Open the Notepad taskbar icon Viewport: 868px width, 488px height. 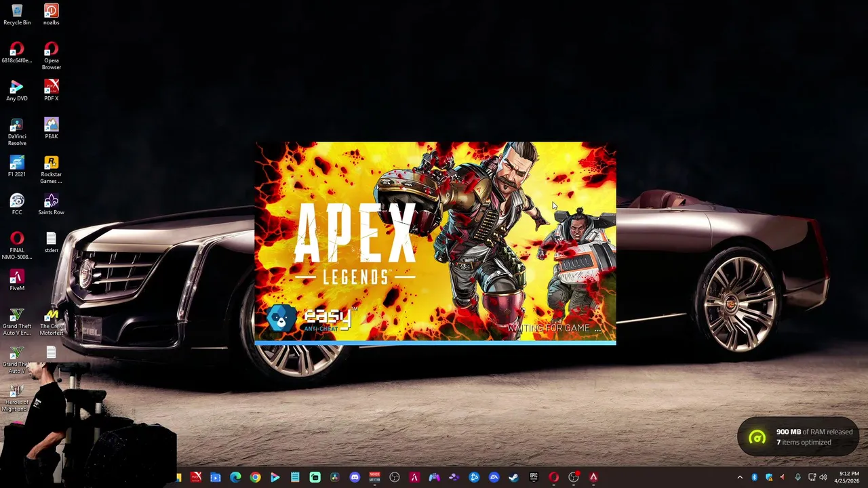[x=295, y=477]
